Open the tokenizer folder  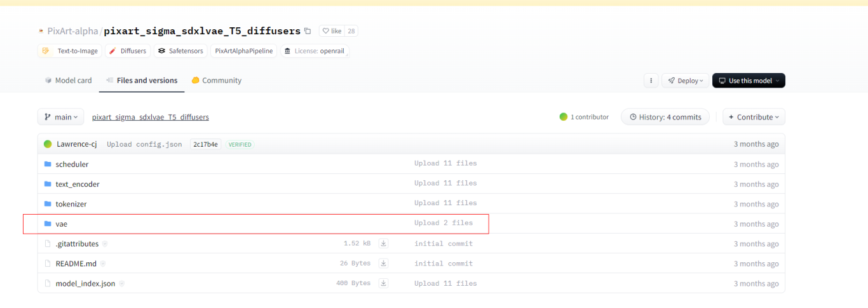(x=71, y=204)
